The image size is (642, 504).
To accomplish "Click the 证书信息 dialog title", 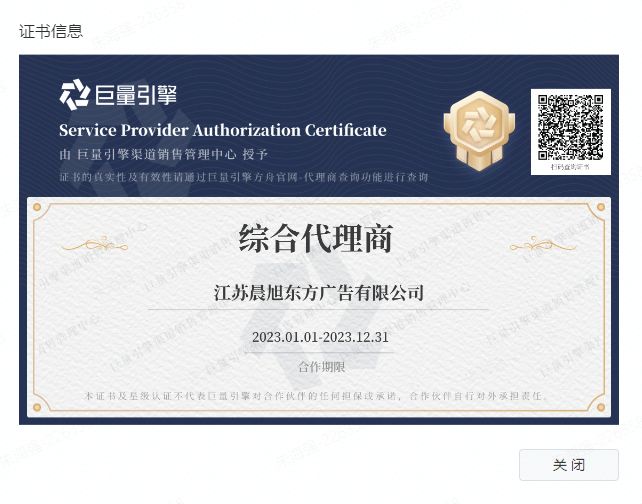I will click(x=51, y=31).
